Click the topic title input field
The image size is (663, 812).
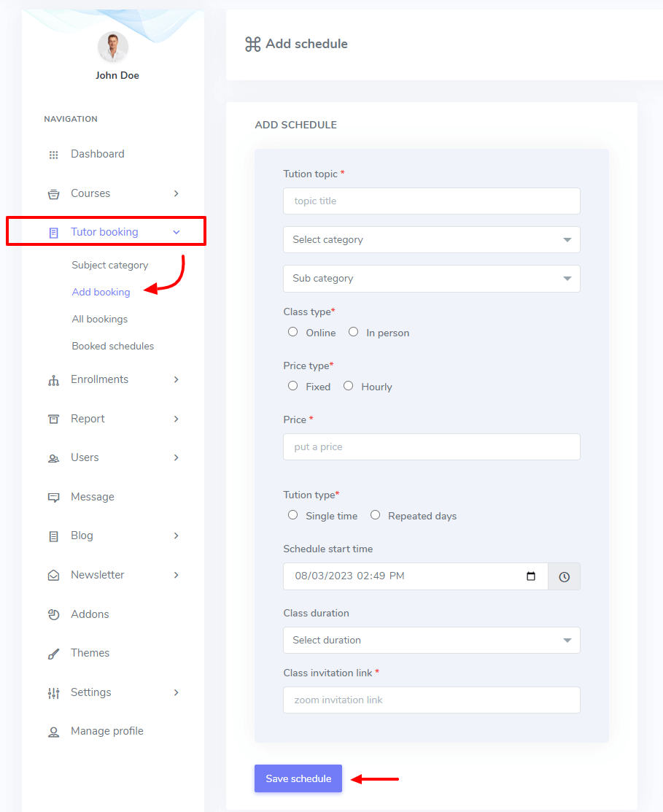(431, 201)
